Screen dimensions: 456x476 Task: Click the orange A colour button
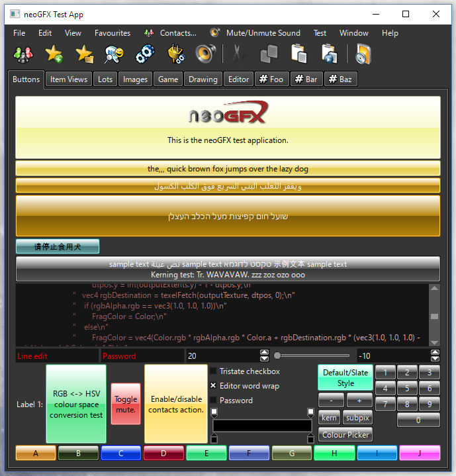[x=36, y=453]
